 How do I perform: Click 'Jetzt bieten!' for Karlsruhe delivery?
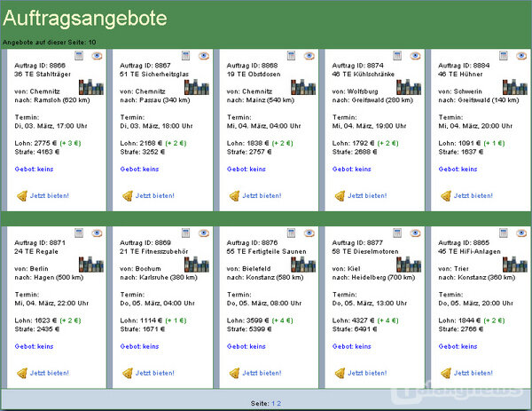coord(155,373)
